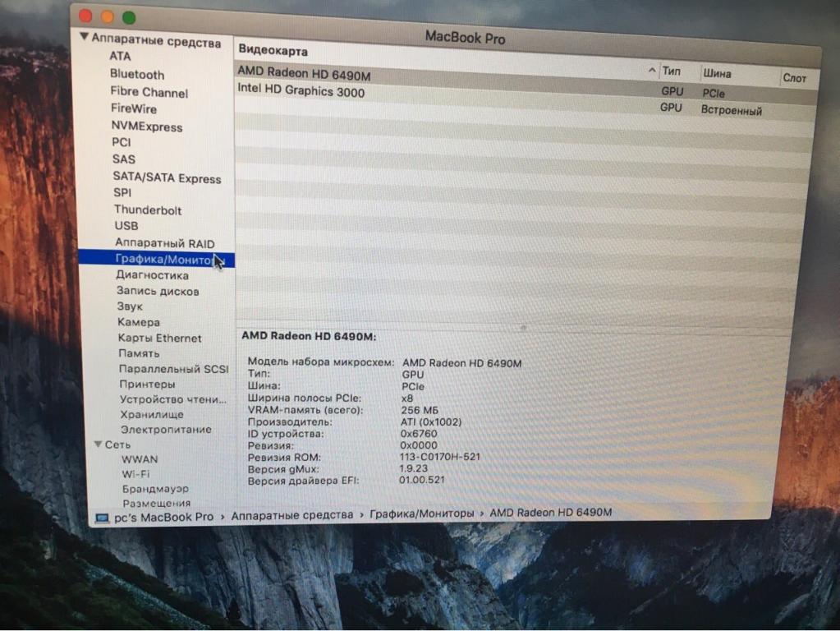Open Fibre Channel in the sidebar
840x631 pixels.
(x=149, y=92)
